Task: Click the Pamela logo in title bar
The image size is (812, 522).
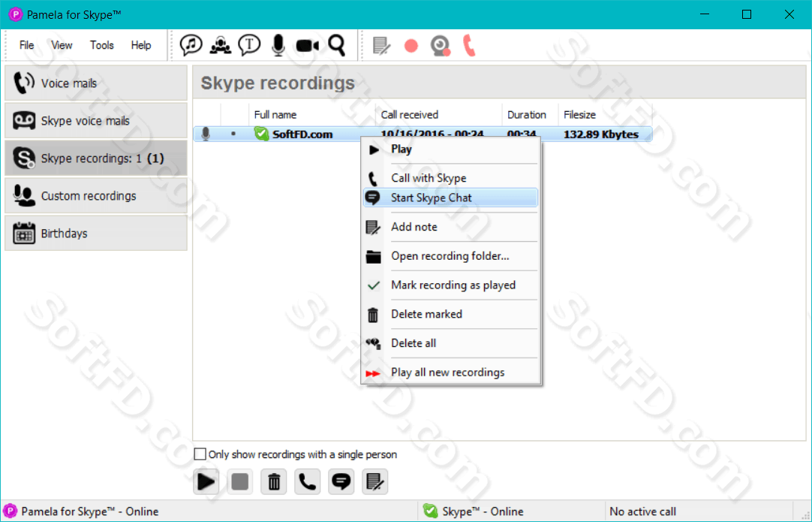Action: 16,14
